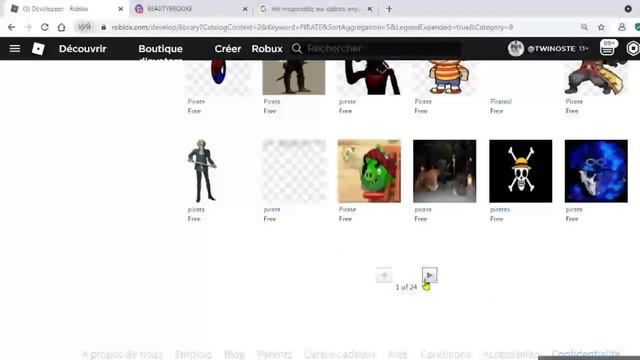The width and height of the screenshot is (640, 360).
Task: Open the black and red silhouette thumbnail
Action: pyautogui.click(x=369, y=78)
